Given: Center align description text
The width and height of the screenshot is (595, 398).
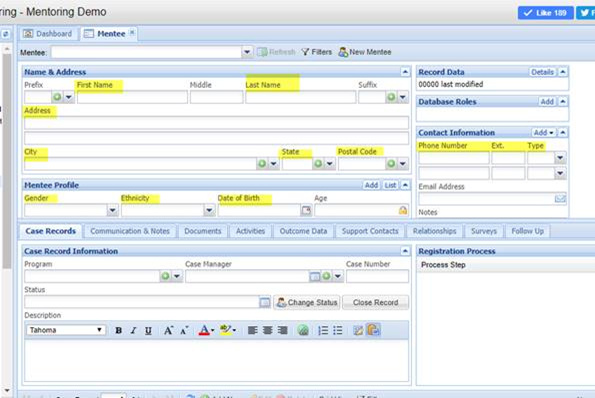Looking at the screenshot, I should 268,330.
